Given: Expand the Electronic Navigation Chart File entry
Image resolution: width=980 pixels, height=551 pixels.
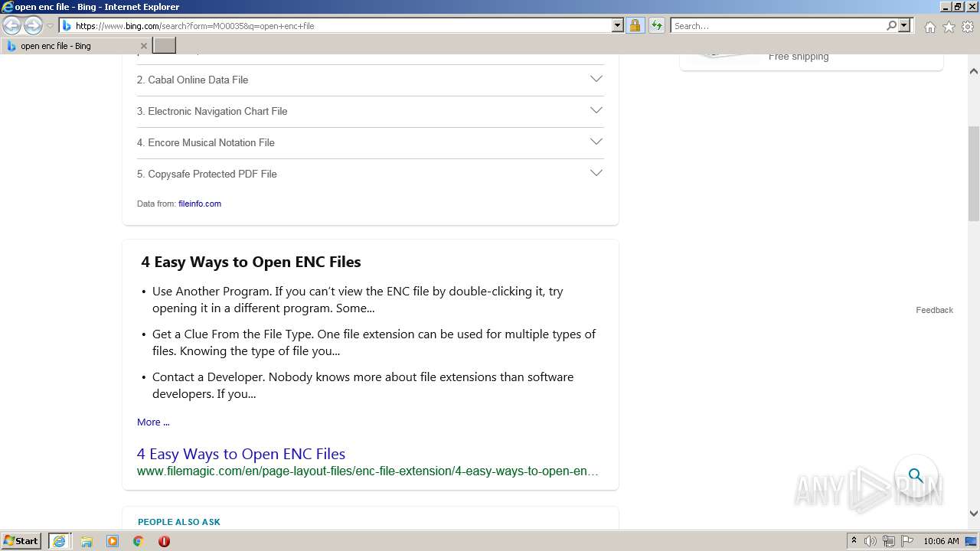Looking at the screenshot, I should point(371,111).
